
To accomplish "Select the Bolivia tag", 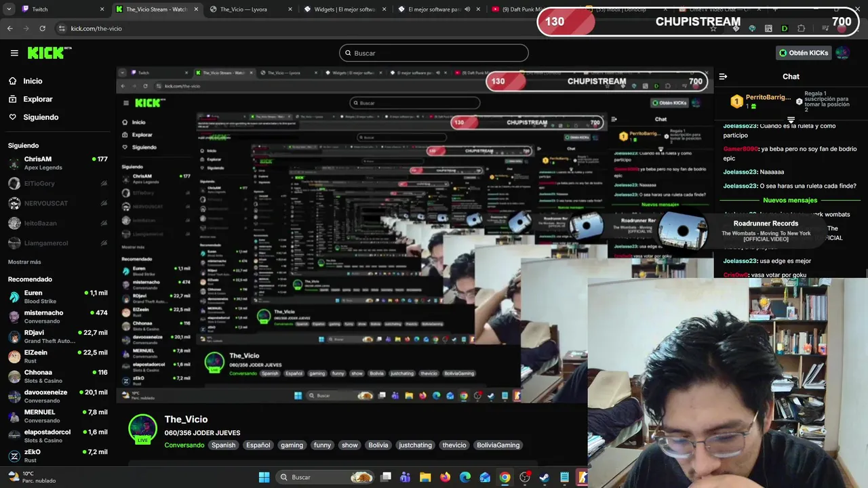I will click(378, 445).
